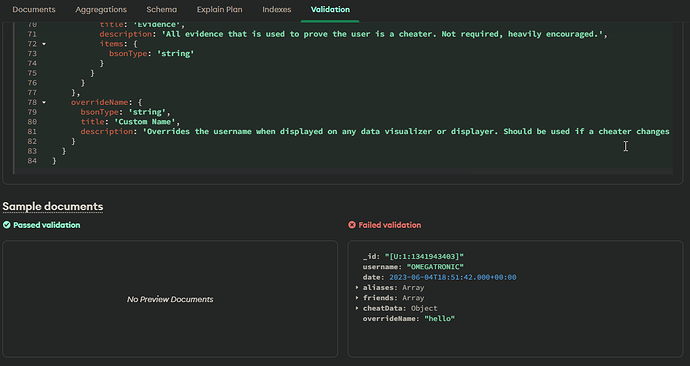Switch to the Aggregations tab
This screenshot has width=690, height=366.
coord(101,9)
